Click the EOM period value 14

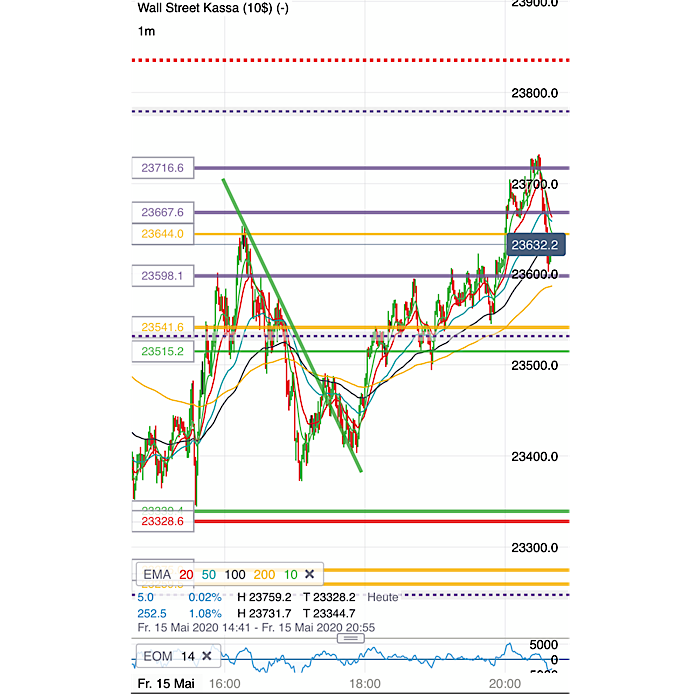[x=188, y=656]
